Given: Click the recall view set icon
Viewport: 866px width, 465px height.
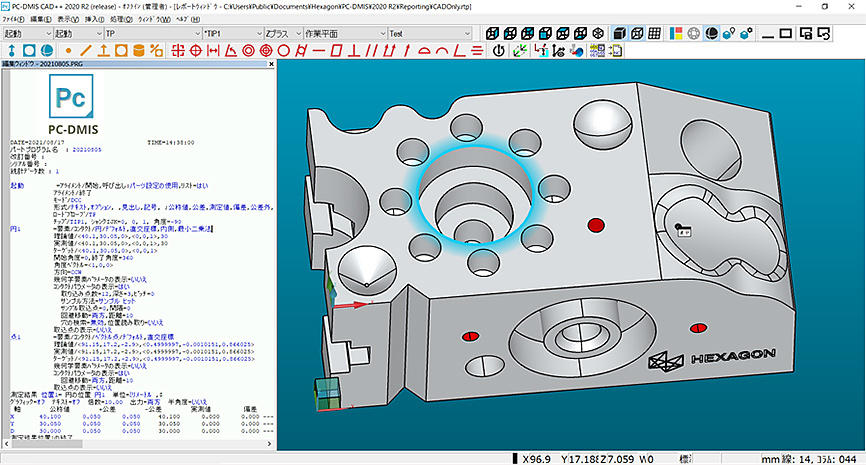Looking at the screenshot, I should (x=823, y=34).
